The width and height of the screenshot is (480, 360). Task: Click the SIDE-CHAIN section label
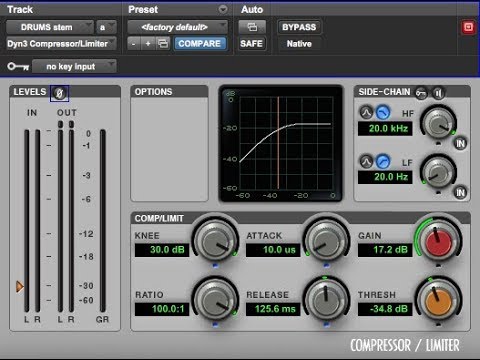click(x=384, y=92)
